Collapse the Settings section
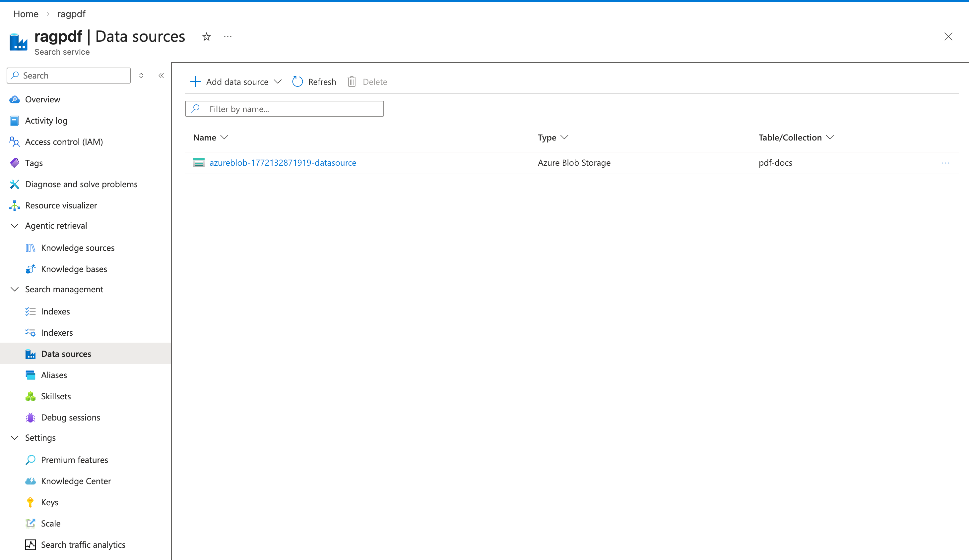 point(15,438)
